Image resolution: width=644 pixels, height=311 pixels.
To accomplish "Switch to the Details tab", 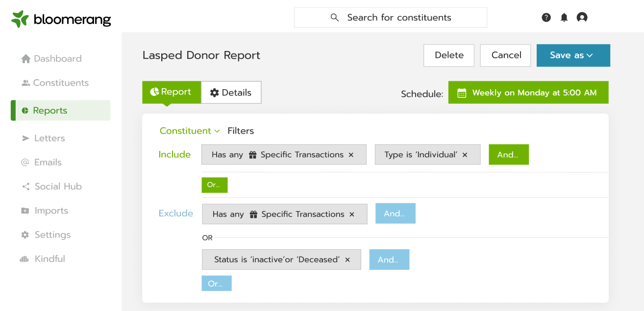I will [231, 93].
